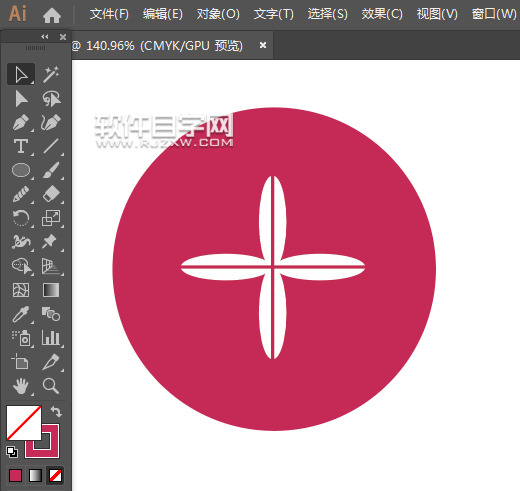This screenshot has height=491, width=520.
Task: Open the 效果(C) menu
Action: (x=382, y=14)
